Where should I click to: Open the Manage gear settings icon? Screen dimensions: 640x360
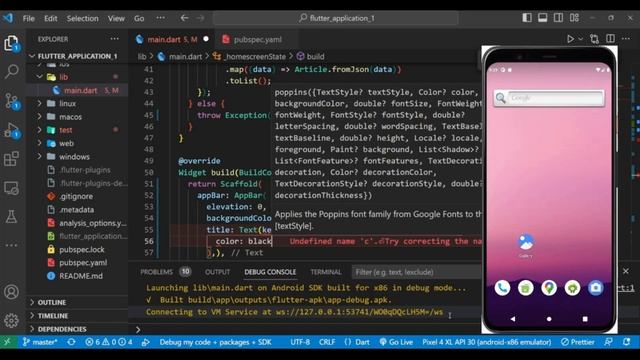point(11,320)
